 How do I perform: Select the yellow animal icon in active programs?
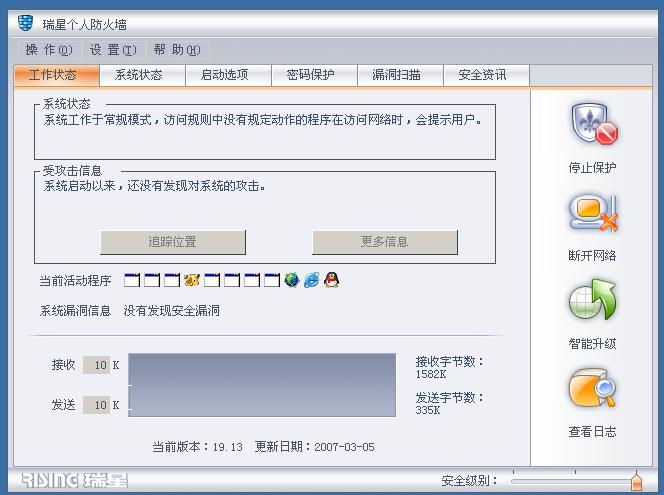[x=192, y=280]
